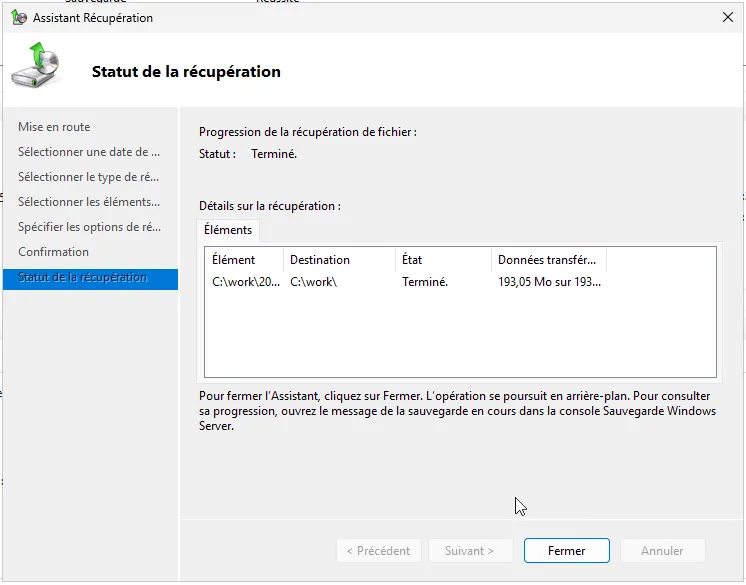Sort by the Destination column header
Viewport: 746px width, 585px height.
point(338,260)
